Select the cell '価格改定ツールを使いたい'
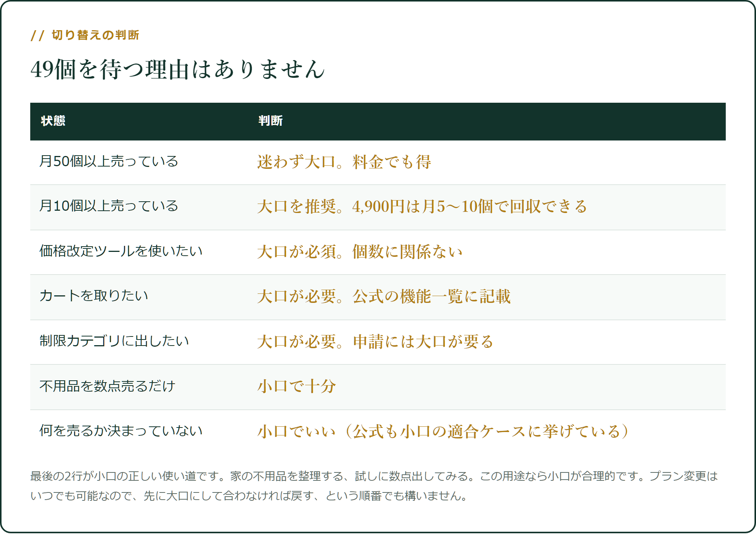The height and width of the screenshot is (534, 756). click(139, 252)
